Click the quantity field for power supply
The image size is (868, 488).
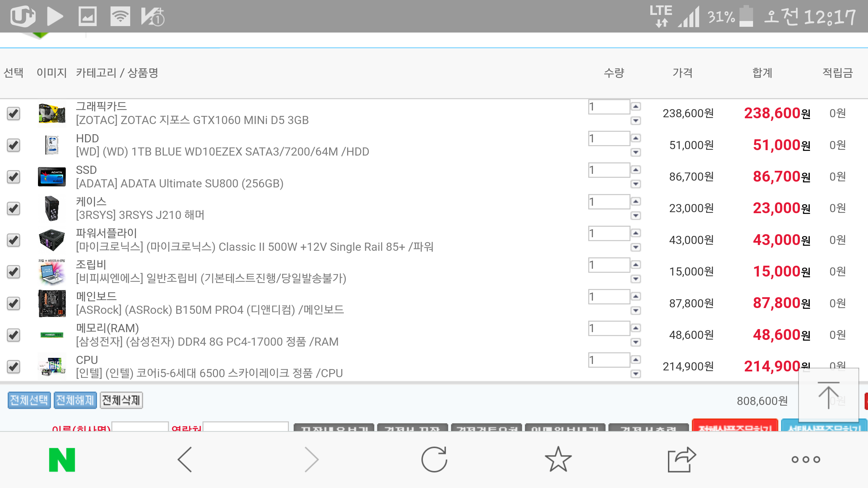click(x=609, y=233)
